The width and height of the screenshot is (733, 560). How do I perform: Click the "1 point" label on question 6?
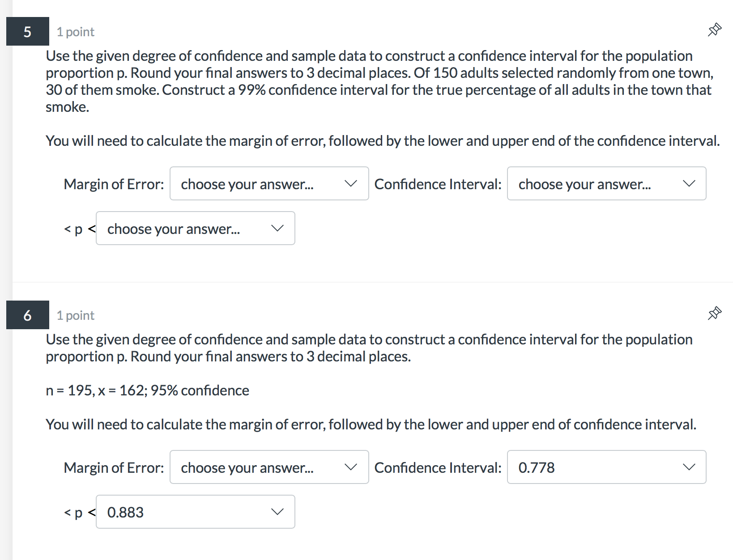(75, 316)
